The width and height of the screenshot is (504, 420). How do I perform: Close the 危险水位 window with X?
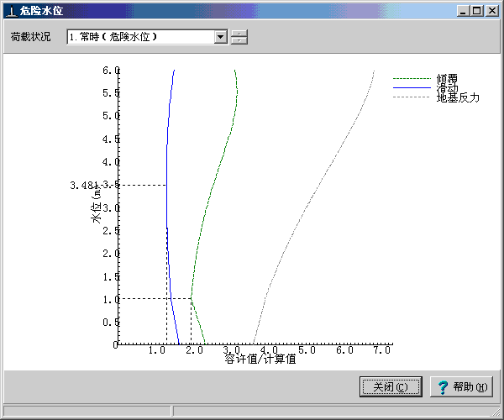tap(492, 11)
